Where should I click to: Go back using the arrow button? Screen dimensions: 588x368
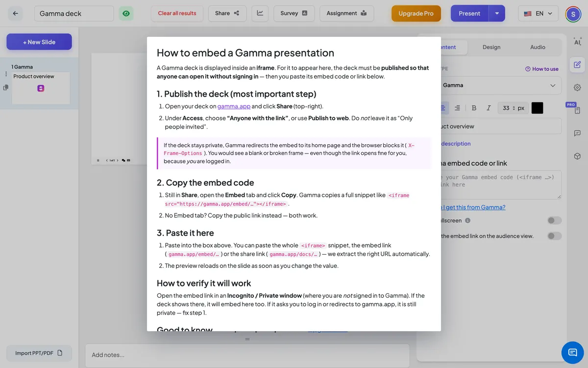(15, 13)
